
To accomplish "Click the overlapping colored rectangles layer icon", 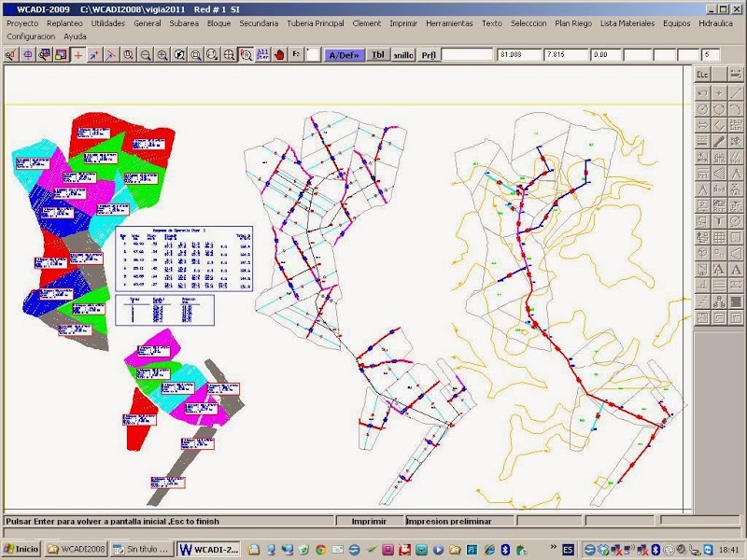I will (x=61, y=55).
